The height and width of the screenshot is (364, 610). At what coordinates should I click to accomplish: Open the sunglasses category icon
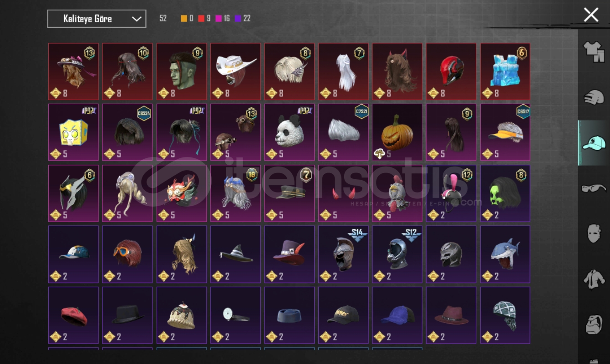click(594, 188)
